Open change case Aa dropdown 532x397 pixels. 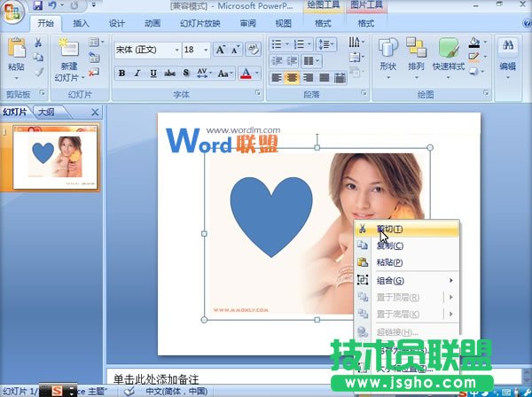[x=225, y=73]
